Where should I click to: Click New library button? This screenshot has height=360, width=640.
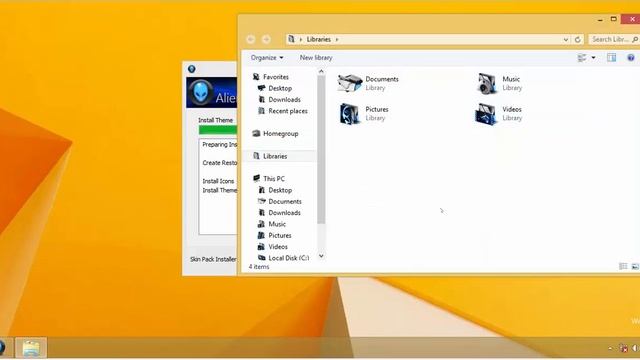click(316, 58)
